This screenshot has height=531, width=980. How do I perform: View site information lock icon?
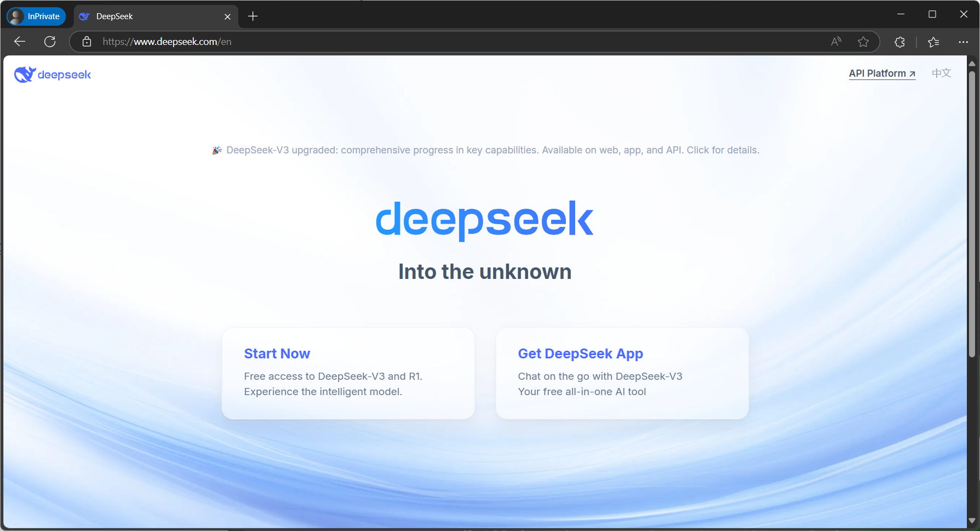coord(87,42)
